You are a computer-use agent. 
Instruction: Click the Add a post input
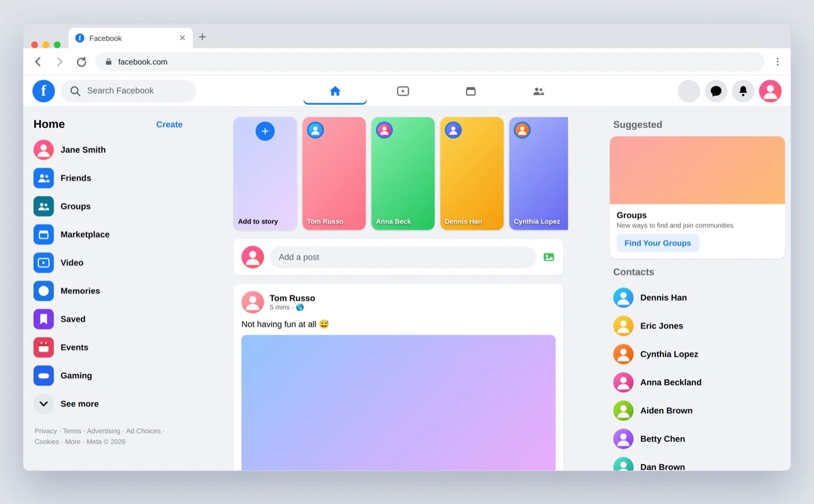[x=403, y=257]
